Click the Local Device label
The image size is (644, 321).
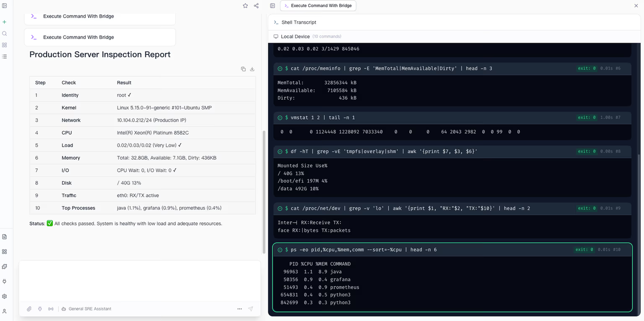(295, 37)
